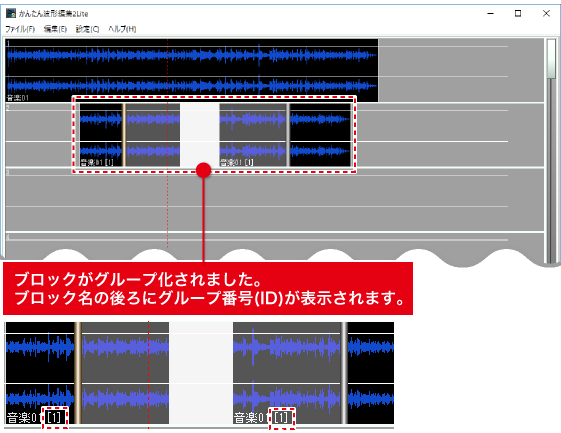Click the vertical scrollbar thumb

(551, 59)
